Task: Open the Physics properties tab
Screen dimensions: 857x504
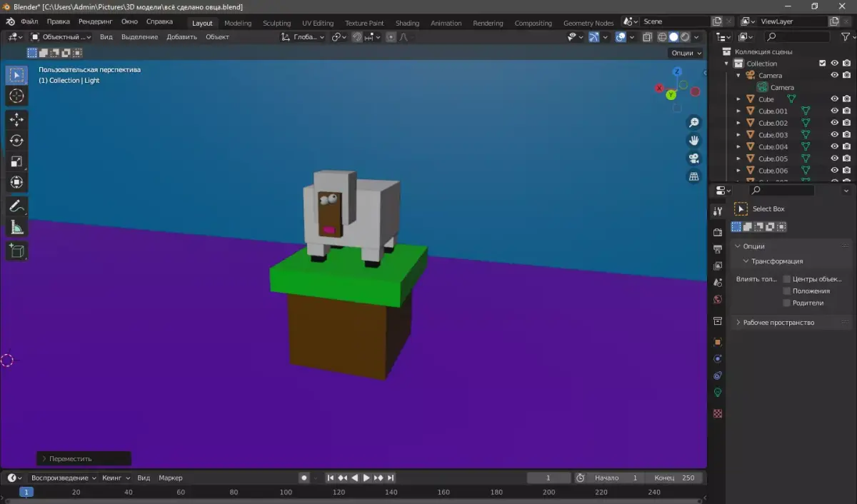Action: pyautogui.click(x=718, y=358)
